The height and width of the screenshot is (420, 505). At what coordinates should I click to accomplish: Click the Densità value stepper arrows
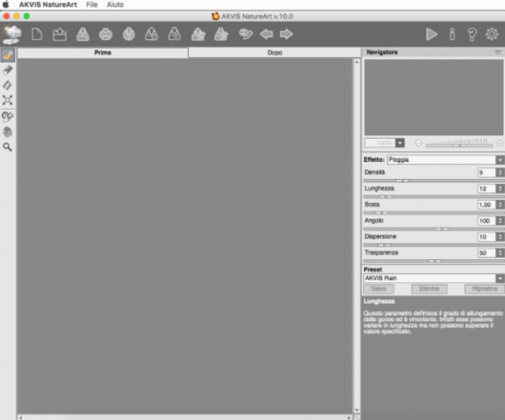pyautogui.click(x=500, y=172)
